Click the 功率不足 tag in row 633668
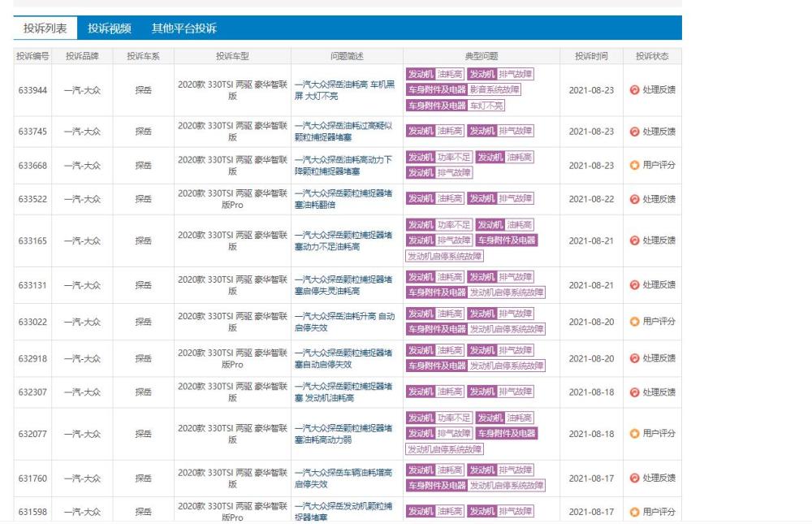The width and height of the screenshot is (812, 524). pyautogui.click(x=454, y=157)
